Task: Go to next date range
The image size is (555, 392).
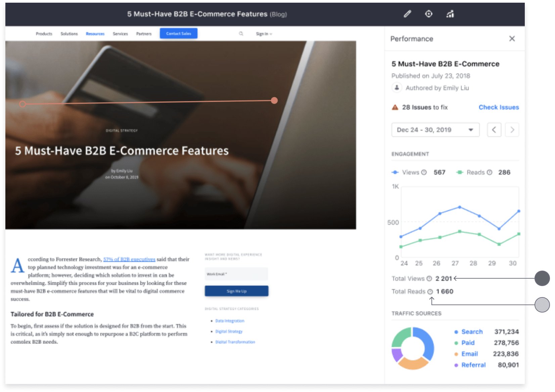Action: (x=512, y=130)
